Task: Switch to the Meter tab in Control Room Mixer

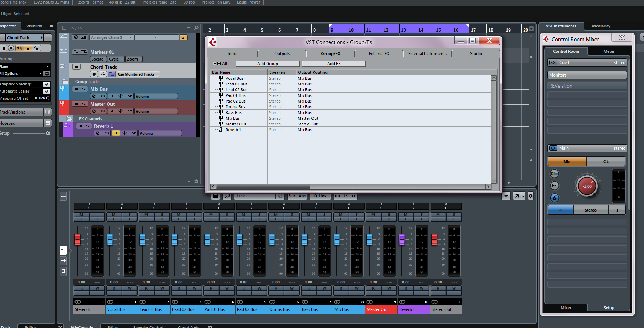Action: (x=609, y=51)
